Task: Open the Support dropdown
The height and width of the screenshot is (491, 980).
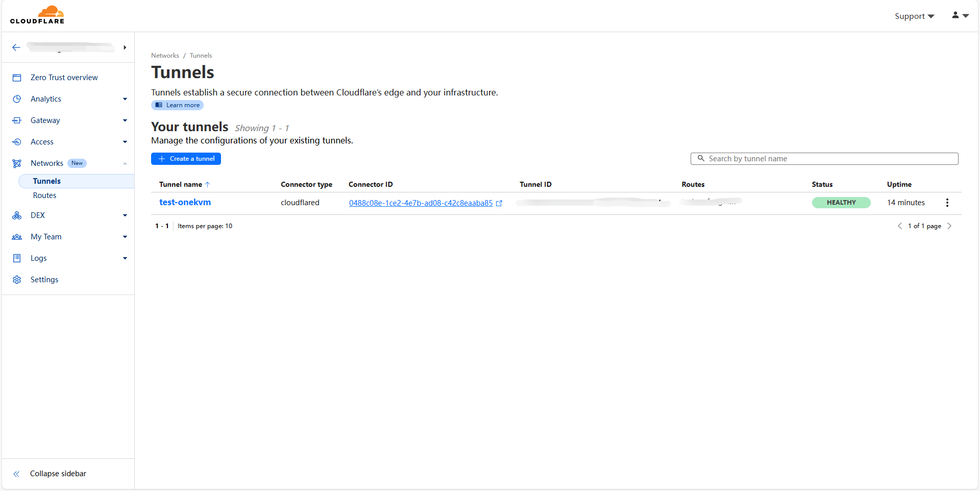Action: pyautogui.click(x=914, y=16)
